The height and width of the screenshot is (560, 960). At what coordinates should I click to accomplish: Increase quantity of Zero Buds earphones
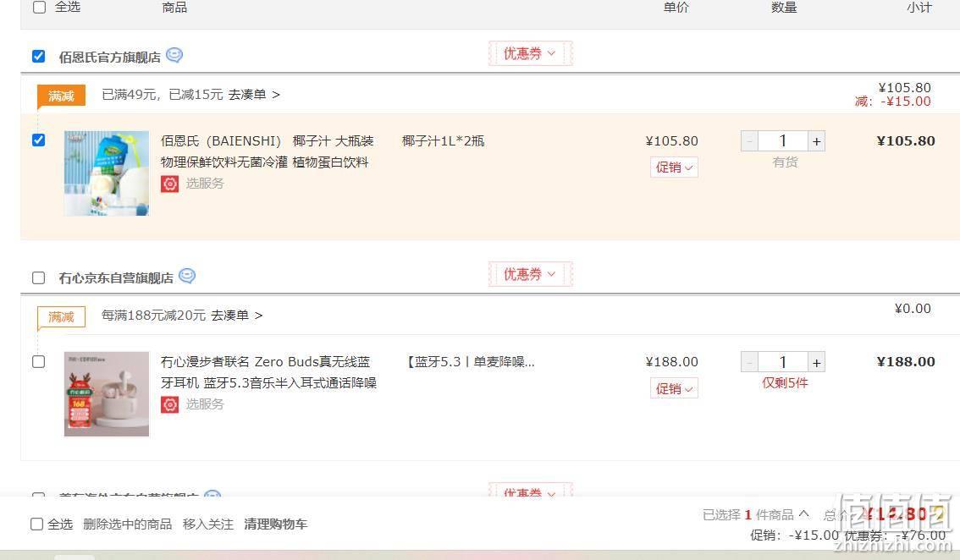[816, 362]
